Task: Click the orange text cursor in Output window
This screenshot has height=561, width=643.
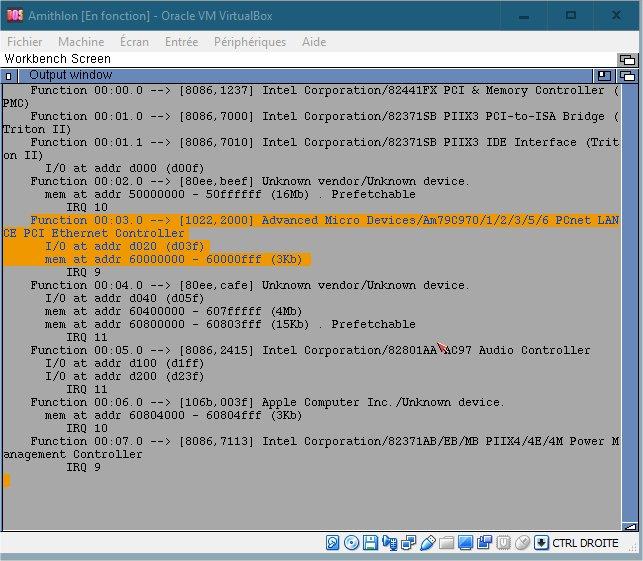Action: pos(6,480)
